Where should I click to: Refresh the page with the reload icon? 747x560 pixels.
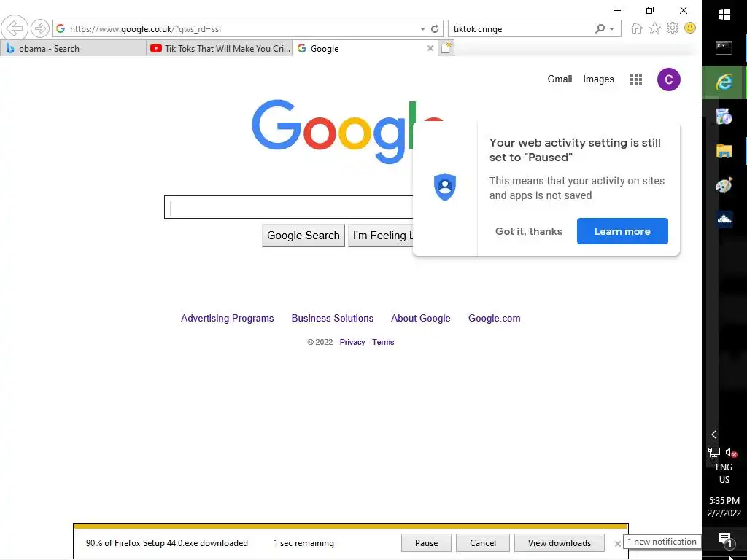(x=435, y=29)
